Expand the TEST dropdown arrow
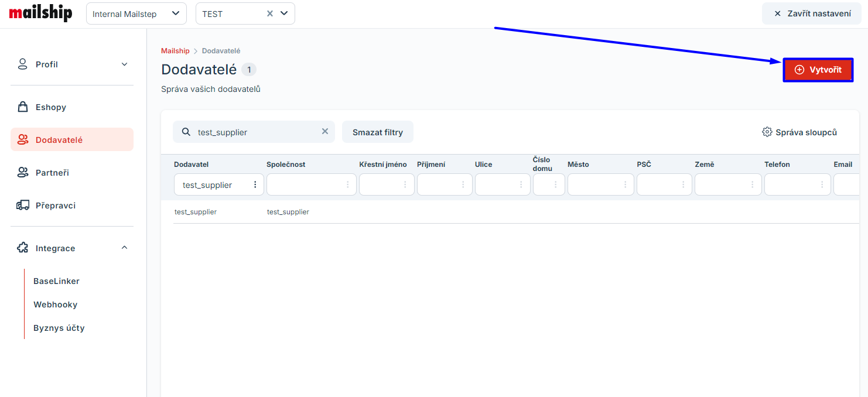 pyautogui.click(x=284, y=13)
